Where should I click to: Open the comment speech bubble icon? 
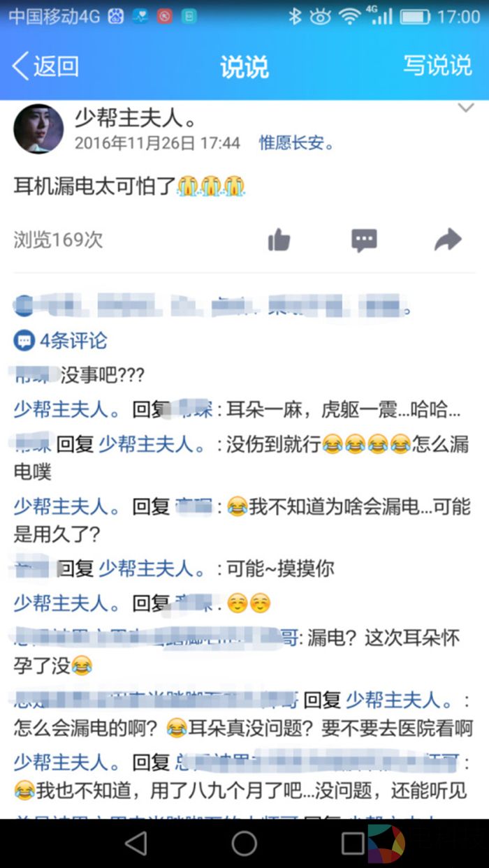[363, 240]
